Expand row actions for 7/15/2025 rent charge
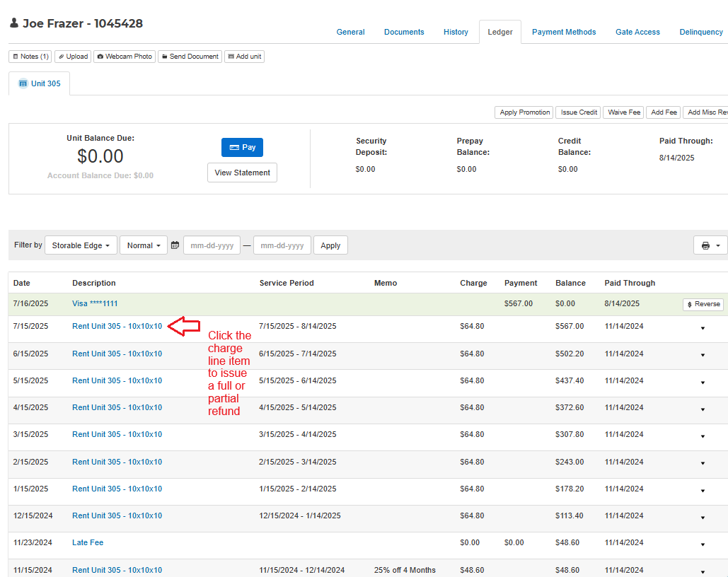 click(x=703, y=328)
